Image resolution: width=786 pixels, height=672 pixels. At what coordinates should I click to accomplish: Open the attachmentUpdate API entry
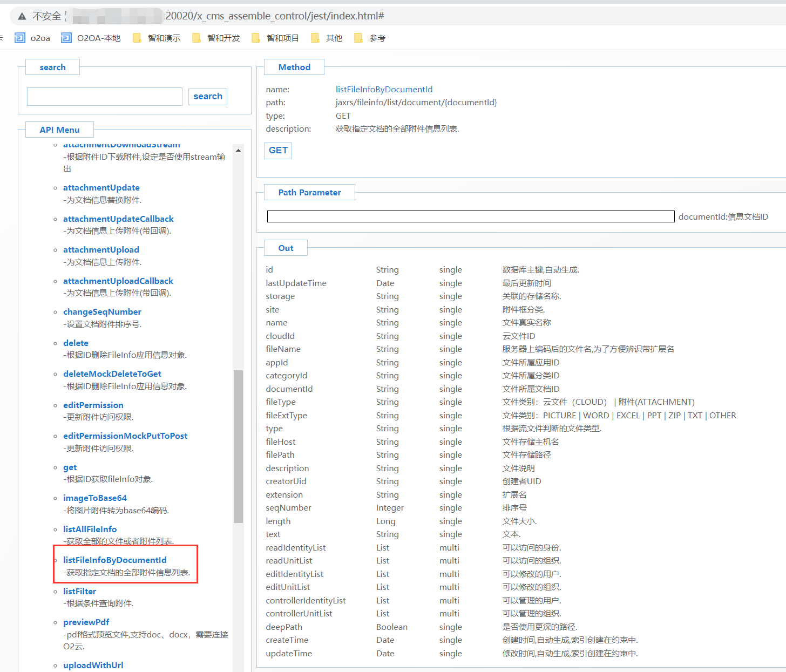[x=101, y=188]
